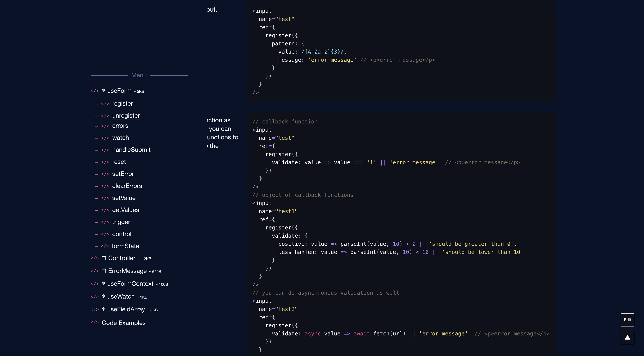Select trigger in the sidebar
The width and height of the screenshot is (644, 356).
(121, 222)
